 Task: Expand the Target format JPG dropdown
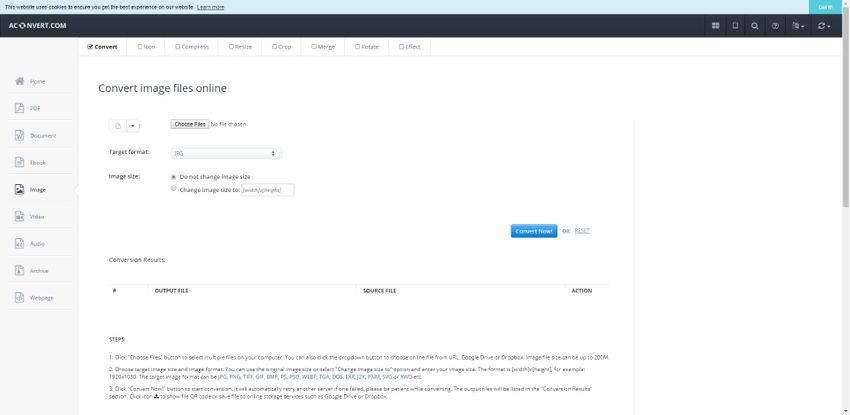coord(226,153)
